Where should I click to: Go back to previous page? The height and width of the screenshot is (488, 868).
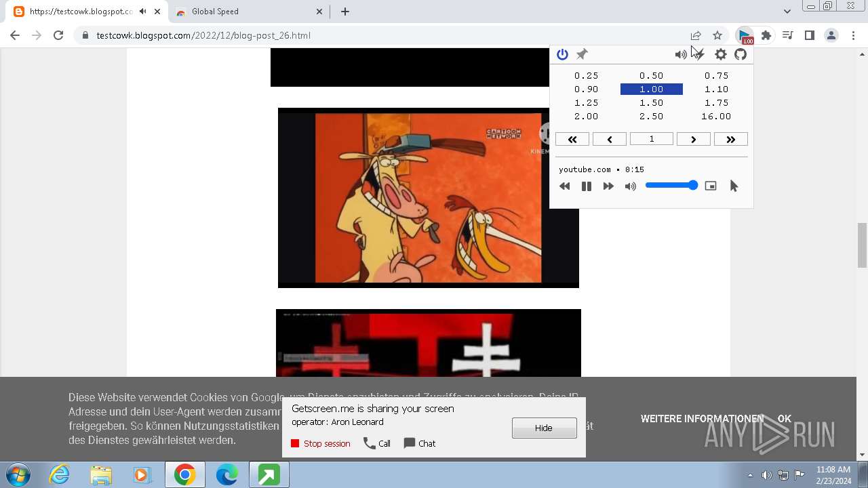click(15, 35)
